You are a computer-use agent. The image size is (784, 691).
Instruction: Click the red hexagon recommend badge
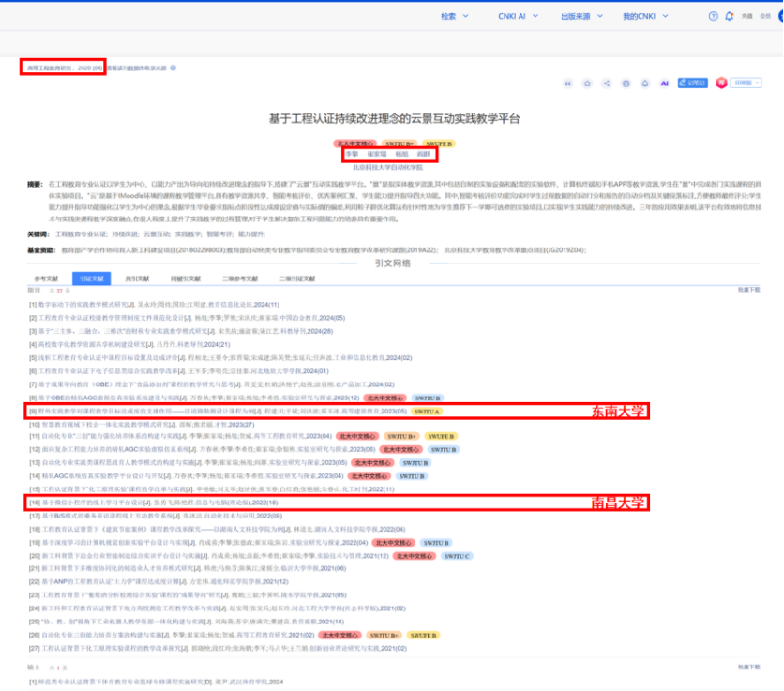point(721,83)
